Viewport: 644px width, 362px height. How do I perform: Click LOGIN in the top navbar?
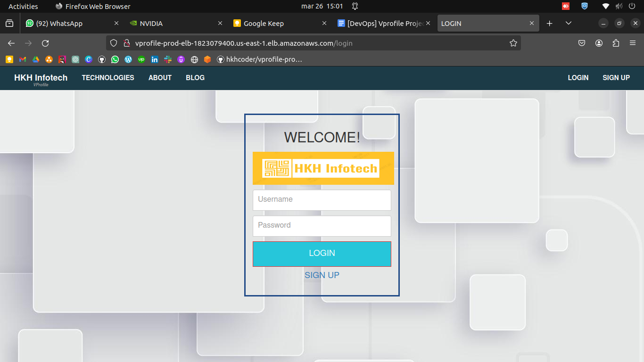(578, 78)
